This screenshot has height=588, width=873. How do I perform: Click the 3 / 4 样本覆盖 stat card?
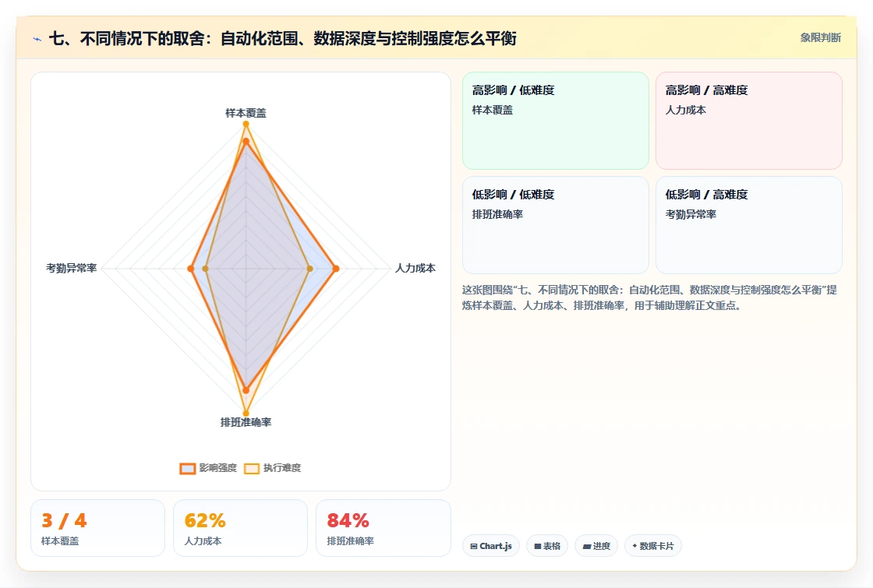pos(98,528)
